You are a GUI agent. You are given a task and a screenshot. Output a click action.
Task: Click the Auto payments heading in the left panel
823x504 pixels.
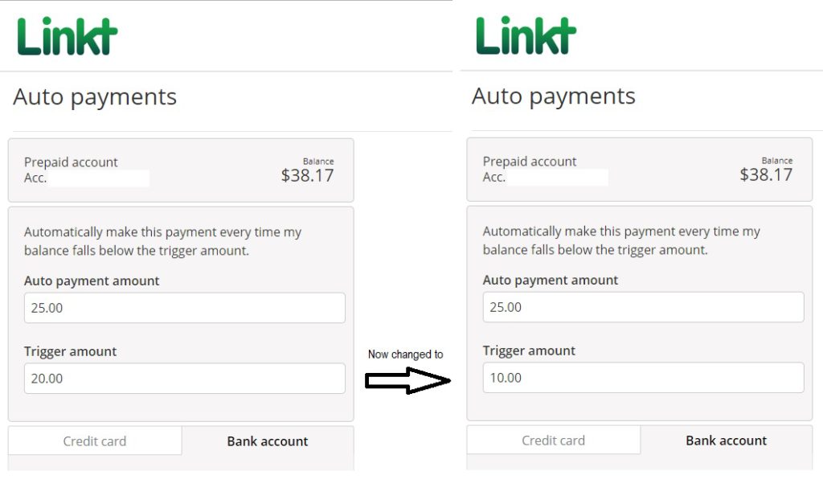click(x=95, y=97)
